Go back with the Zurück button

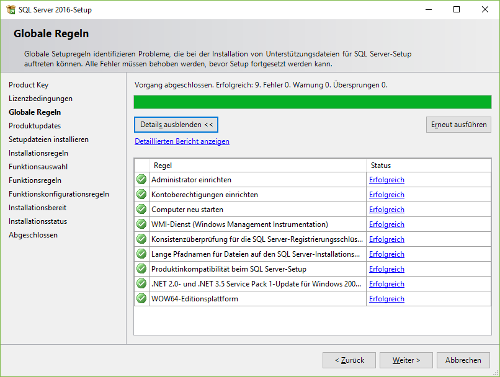pyautogui.click(x=349, y=360)
